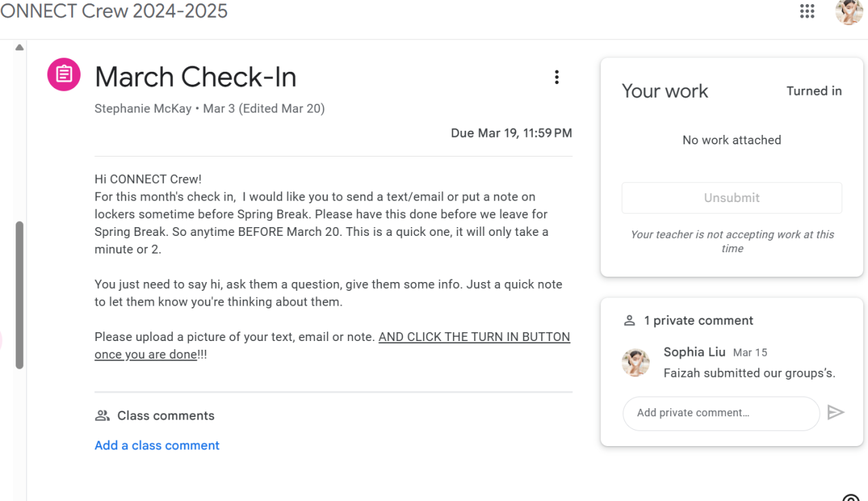This screenshot has height=501, width=868.
Task: Click the 1 private comment header
Action: coord(698,321)
